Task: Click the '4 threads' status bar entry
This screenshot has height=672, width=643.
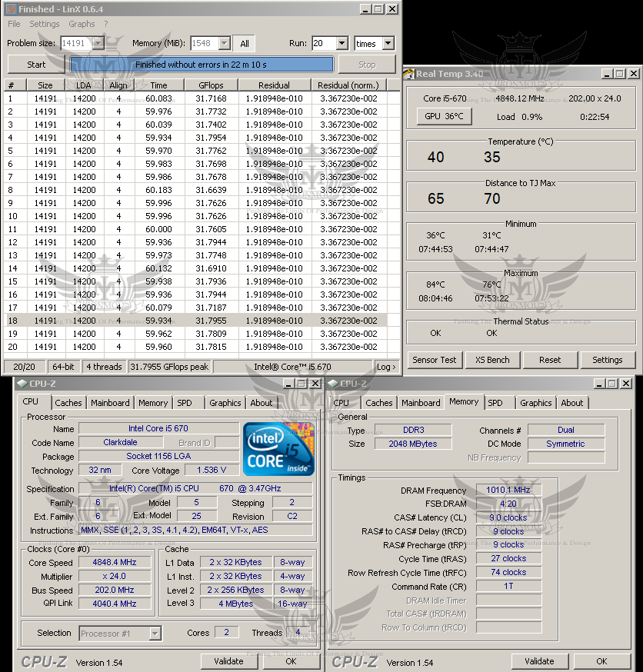Action: pos(104,367)
